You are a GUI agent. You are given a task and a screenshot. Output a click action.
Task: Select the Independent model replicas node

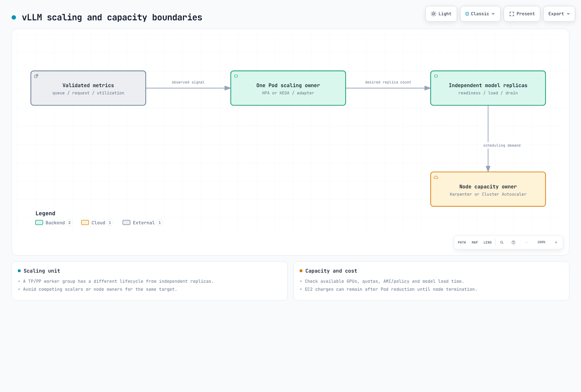(488, 88)
